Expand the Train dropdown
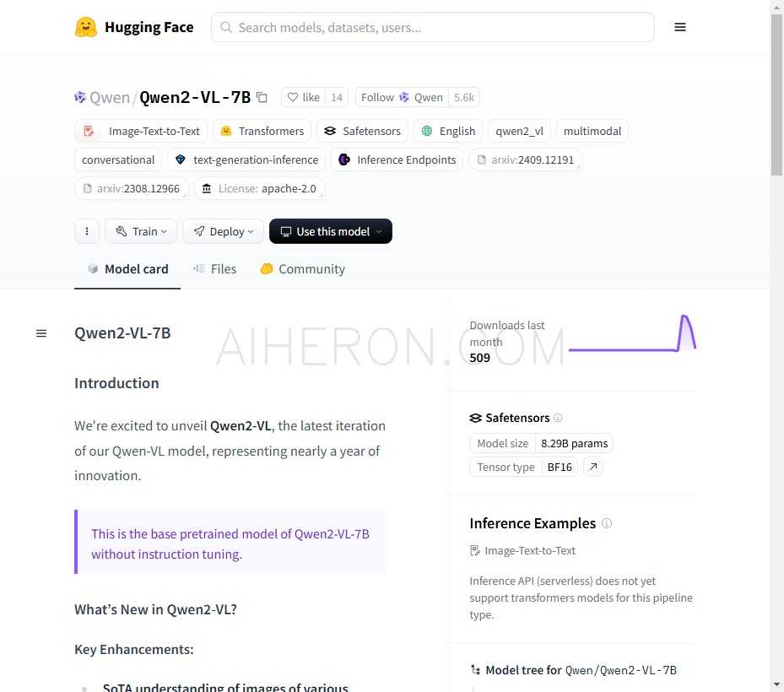 (141, 231)
